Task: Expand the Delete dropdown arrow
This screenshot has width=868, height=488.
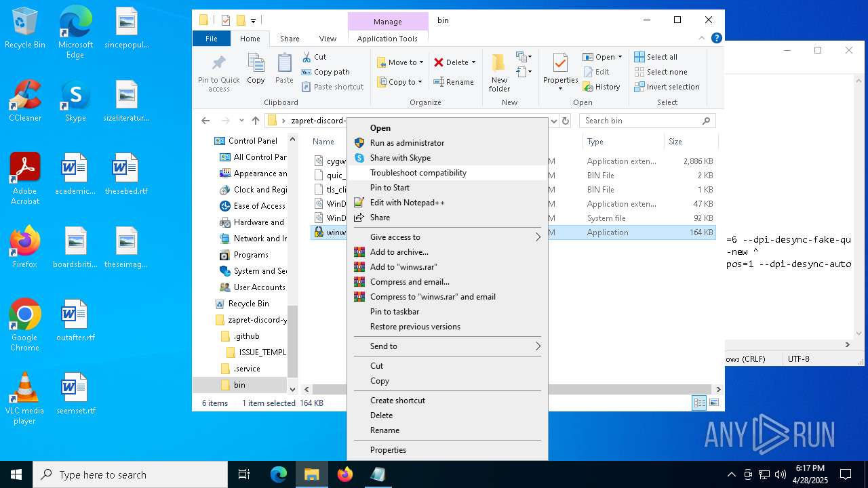Action: (x=473, y=62)
